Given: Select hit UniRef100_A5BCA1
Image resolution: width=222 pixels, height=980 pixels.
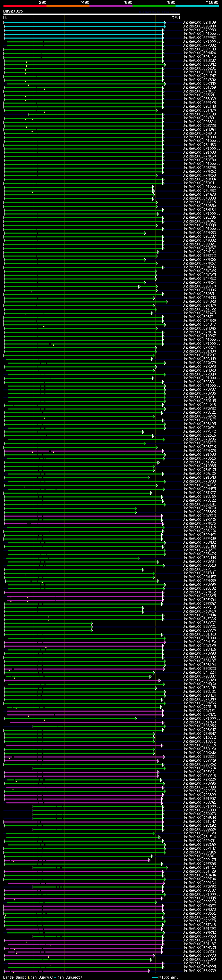Looking at the screenshot, I should [x=199, y=802].
